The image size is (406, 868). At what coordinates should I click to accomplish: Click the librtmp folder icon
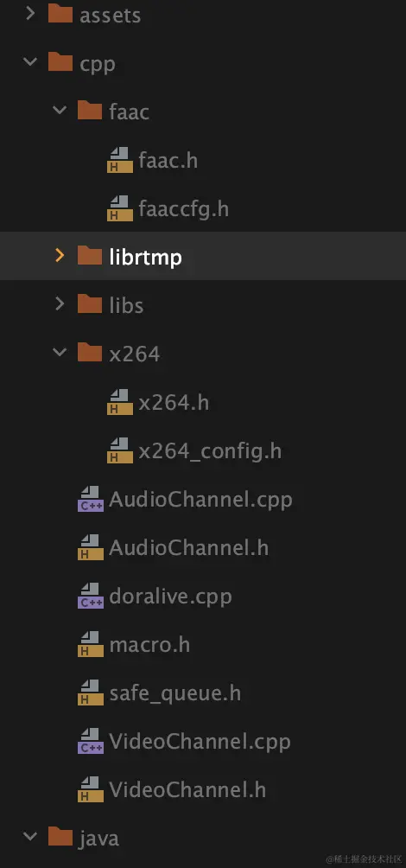tap(90, 256)
